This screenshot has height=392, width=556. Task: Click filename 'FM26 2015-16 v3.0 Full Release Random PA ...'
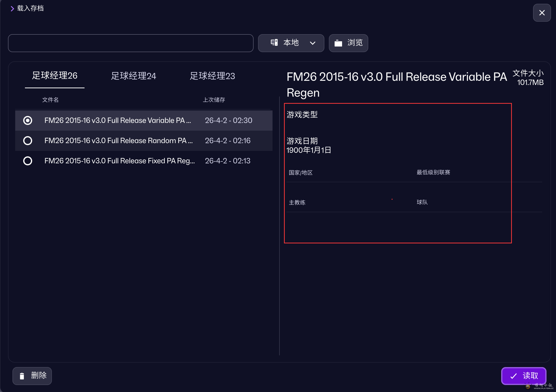click(119, 141)
